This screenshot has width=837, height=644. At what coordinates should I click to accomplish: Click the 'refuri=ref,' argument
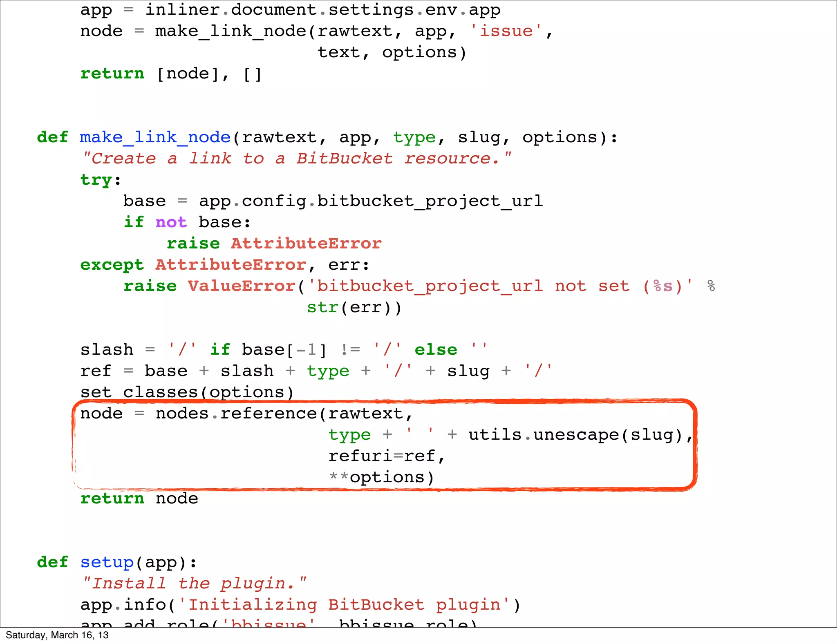(x=387, y=456)
